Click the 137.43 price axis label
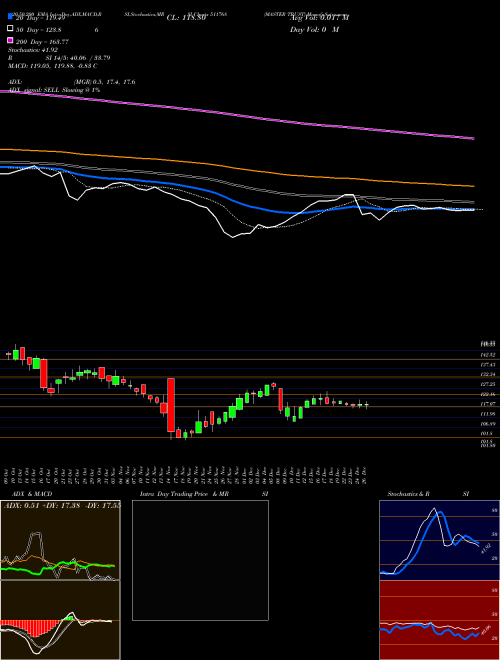This screenshot has height=660, width=500. click(488, 365)
